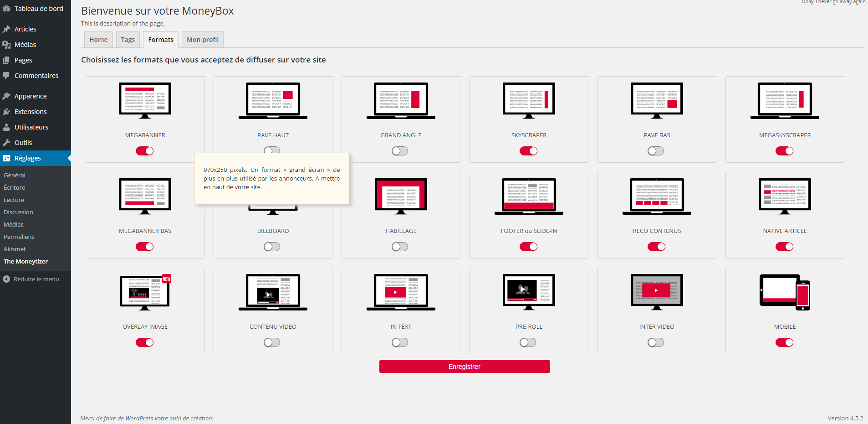Disable the Megabanner toggle
868x424 pixels.
coord(145,151)
